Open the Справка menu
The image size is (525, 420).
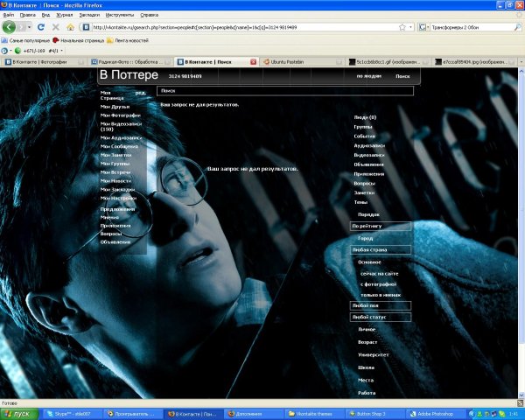click(149, 15)
